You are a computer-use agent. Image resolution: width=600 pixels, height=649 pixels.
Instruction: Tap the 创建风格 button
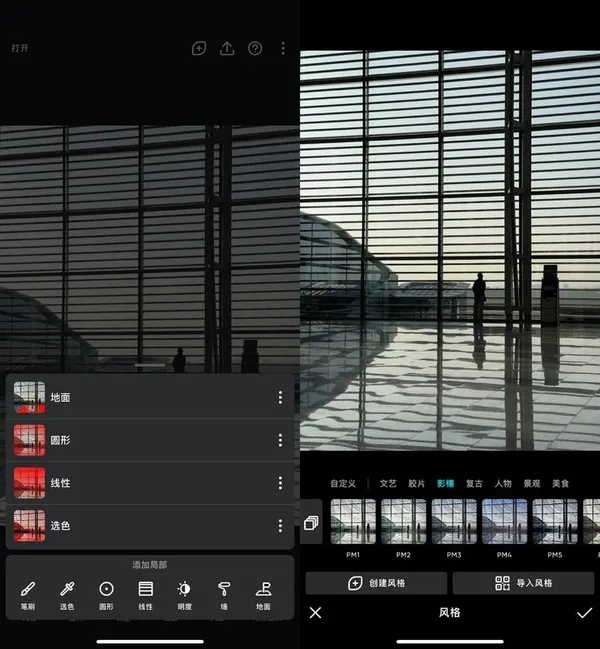376,583
